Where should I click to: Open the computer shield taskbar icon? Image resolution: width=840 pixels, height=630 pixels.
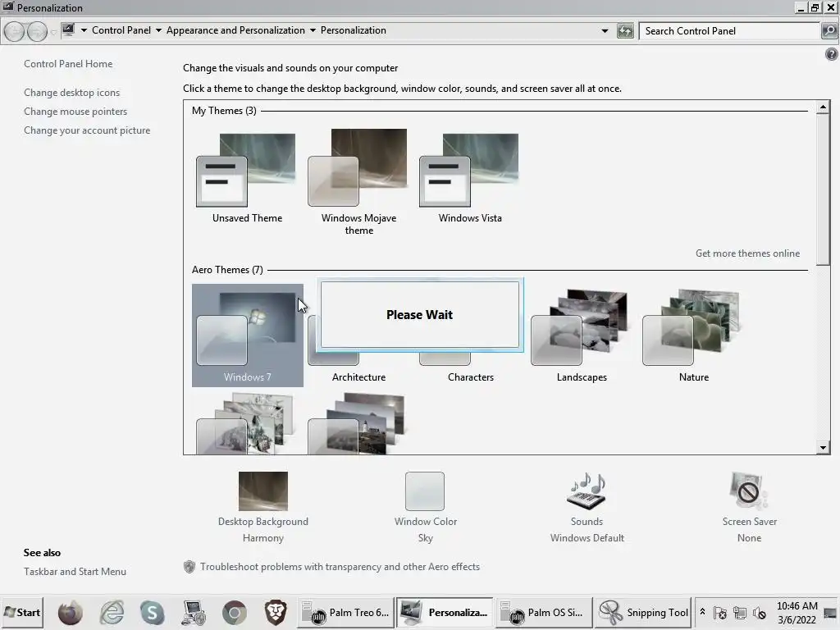tap(194, 612)
